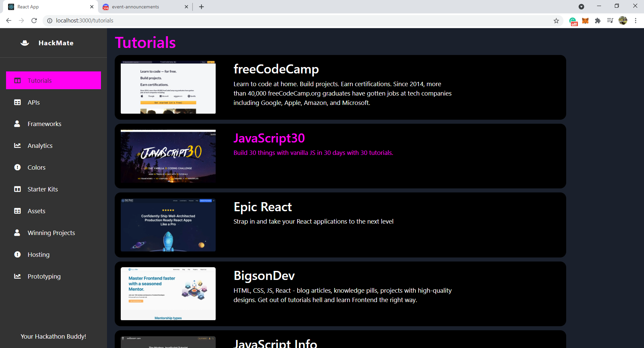This screenshot has height=348, width=644.
Task: Click the Winning Projects person icon
Action: tap(17, 233)
